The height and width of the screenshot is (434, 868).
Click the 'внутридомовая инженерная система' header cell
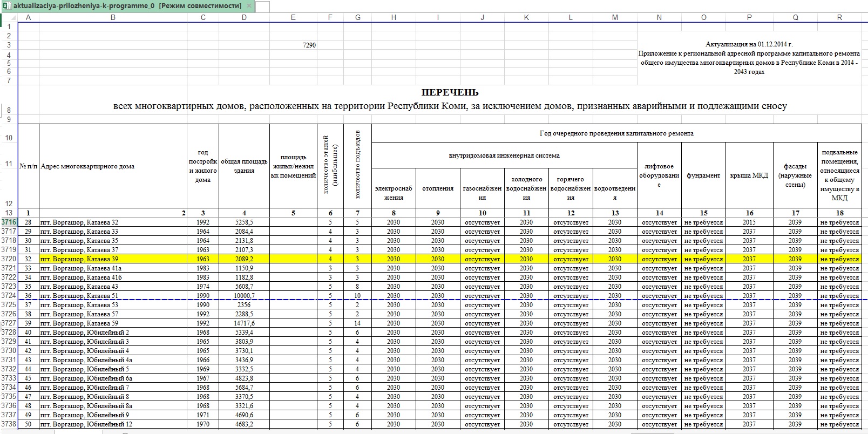504,155
